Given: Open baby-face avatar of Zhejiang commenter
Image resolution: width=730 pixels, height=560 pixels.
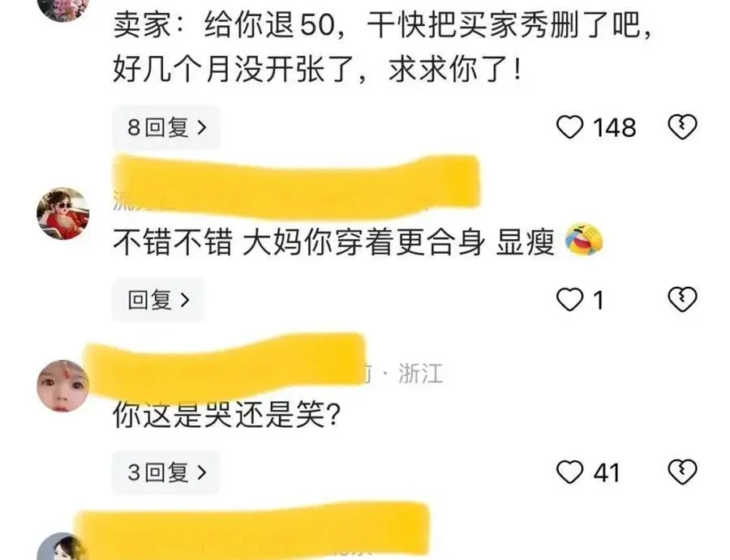Looking at the screenshot, I should click(62, 386).
